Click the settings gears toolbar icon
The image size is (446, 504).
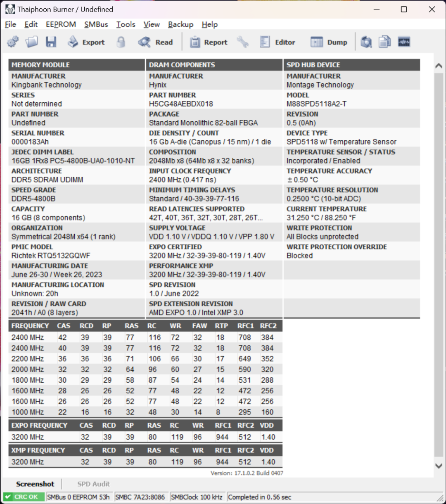pos(13,42)
